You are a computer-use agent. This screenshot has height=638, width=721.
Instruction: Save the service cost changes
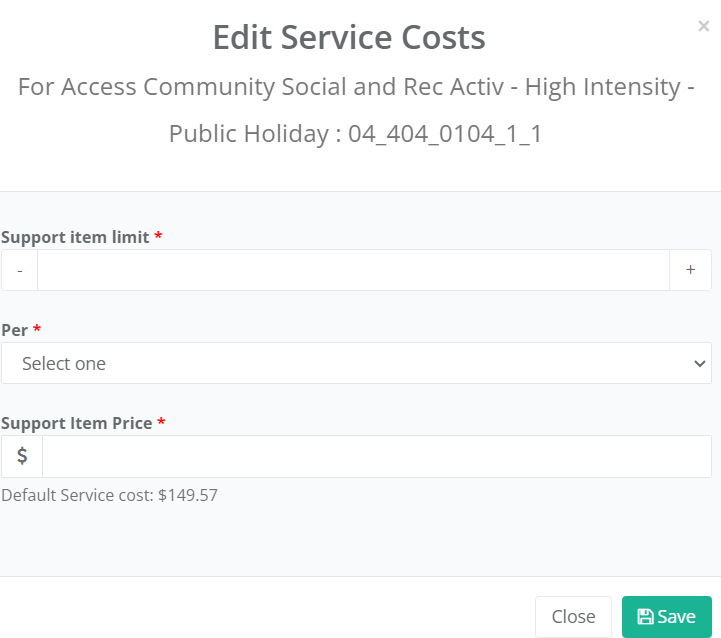click(x=666, y=616)
